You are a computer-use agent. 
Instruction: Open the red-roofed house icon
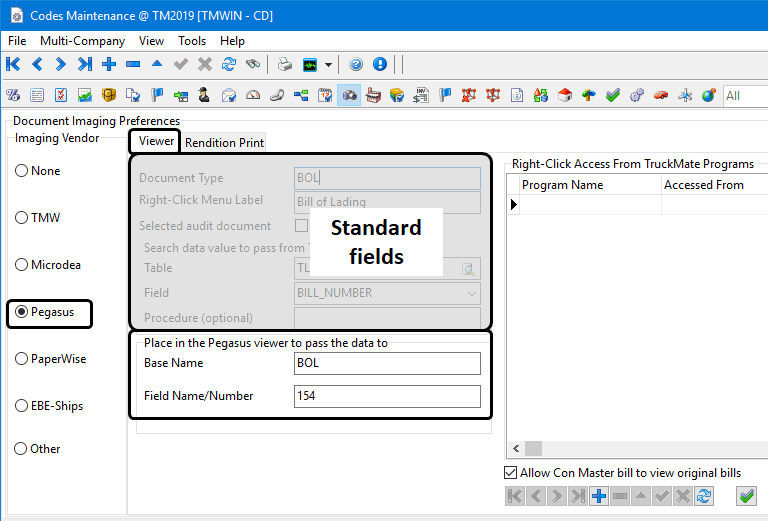tap(565, 95)
